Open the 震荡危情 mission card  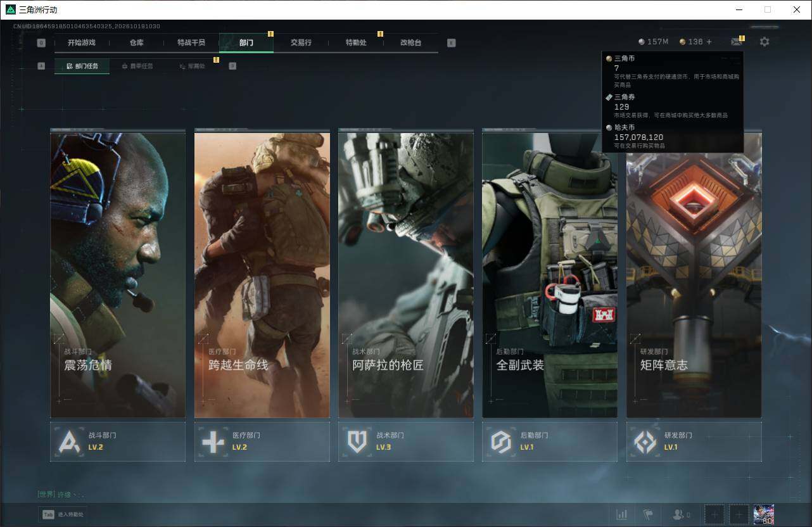(118, 274)
